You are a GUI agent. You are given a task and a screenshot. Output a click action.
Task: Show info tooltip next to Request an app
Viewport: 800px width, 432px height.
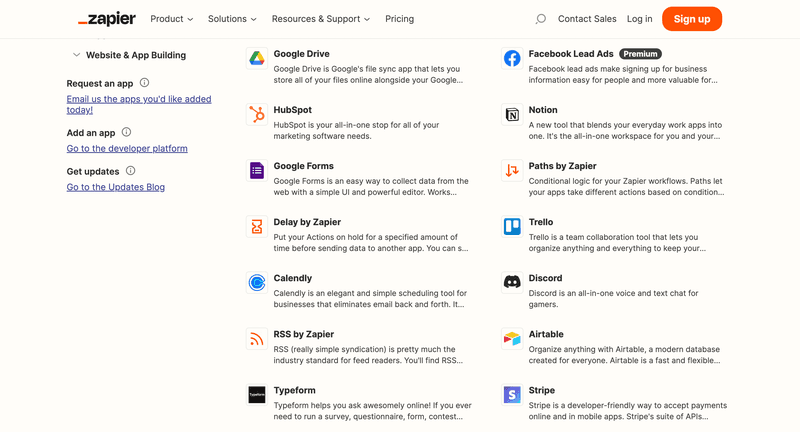[x=144, y=83]
